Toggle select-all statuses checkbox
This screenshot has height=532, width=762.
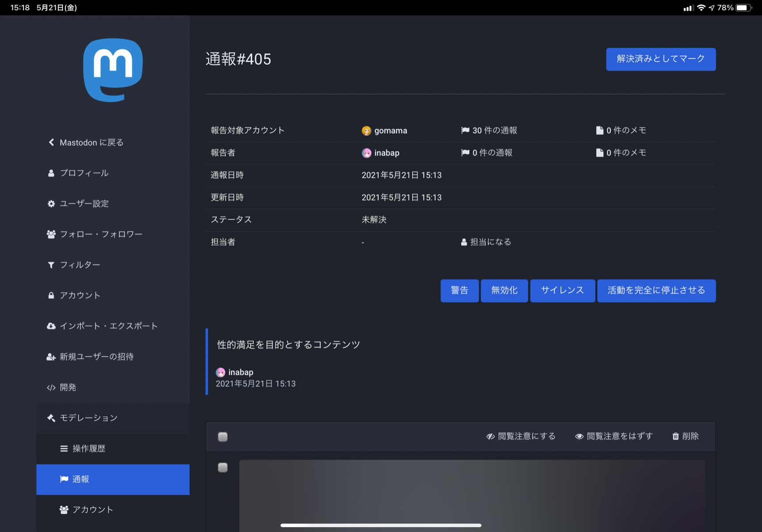(x=223, y=437)
